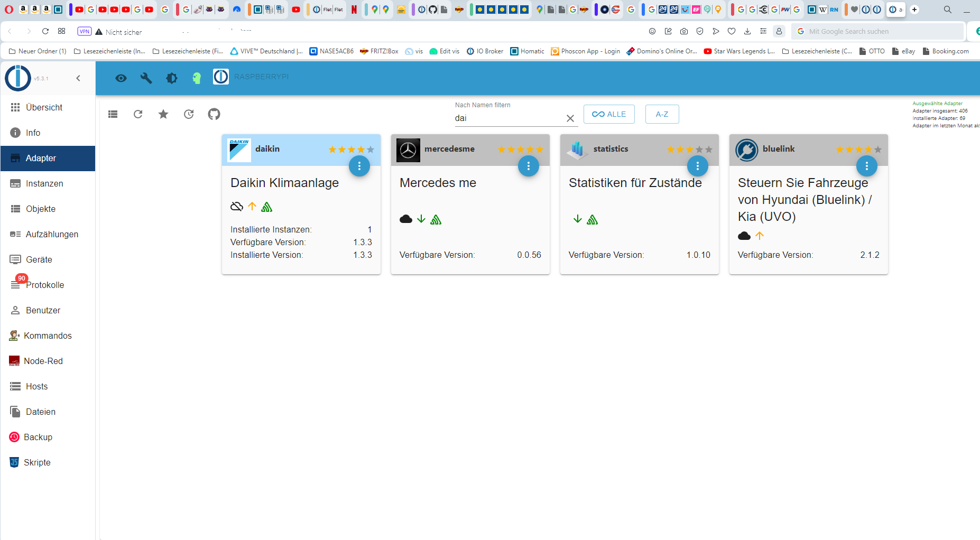Click the Daikin adapter logo
980x540 pixels.
click(x=239, y=150)
